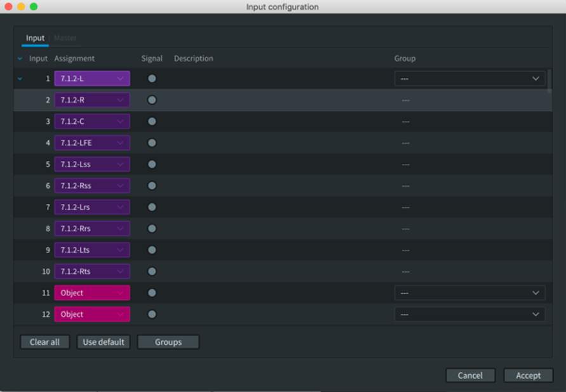This screenshot has width=566, height=392.
Task: Open the 7.1.2-L assignment dropdown for input 1
Action: pyautogui.click(x=92, y=78)
